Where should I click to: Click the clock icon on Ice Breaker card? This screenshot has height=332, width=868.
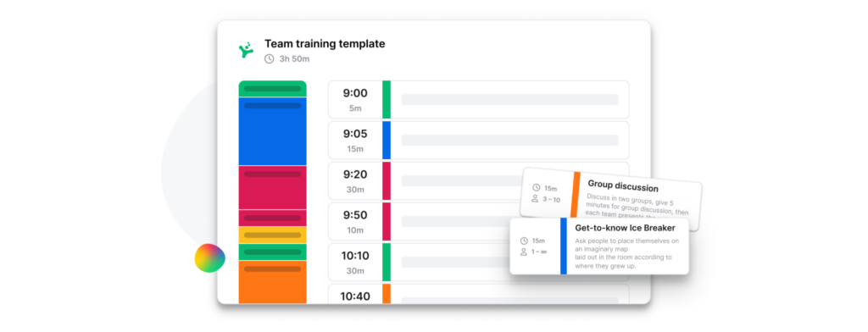(x=524, y=241)
